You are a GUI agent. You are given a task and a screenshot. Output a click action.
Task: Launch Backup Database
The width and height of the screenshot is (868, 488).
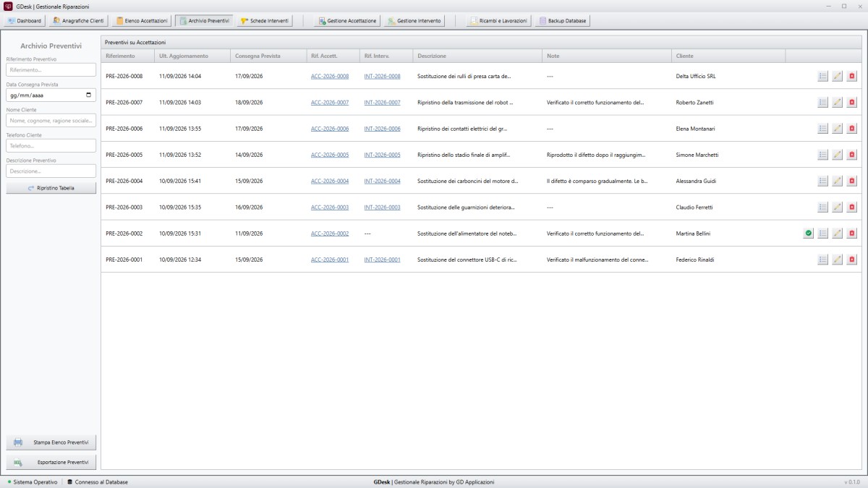point(563,21)
